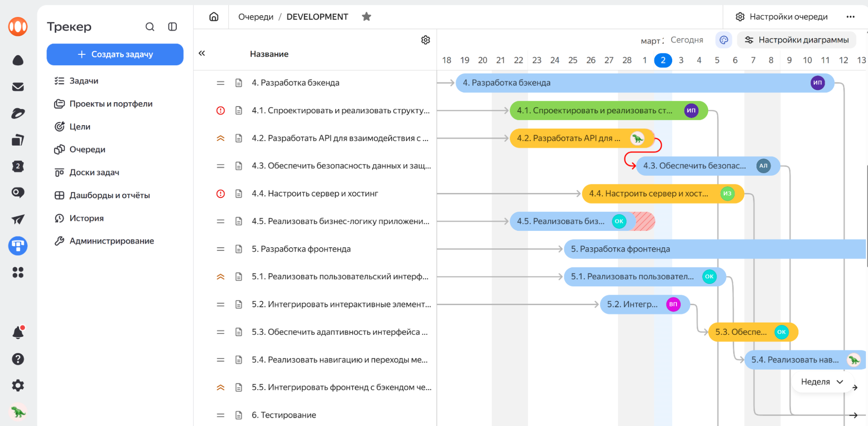
Task: Open Дашборды и отчёты menu item
Action: [x=109, y=196]
